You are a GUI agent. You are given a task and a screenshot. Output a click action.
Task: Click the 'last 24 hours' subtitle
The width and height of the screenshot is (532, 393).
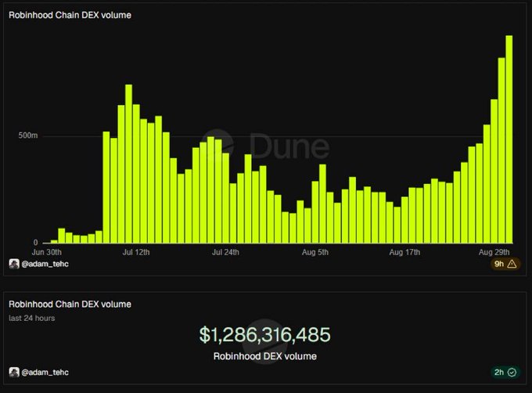pyautogui.click(x=31, y=319)
